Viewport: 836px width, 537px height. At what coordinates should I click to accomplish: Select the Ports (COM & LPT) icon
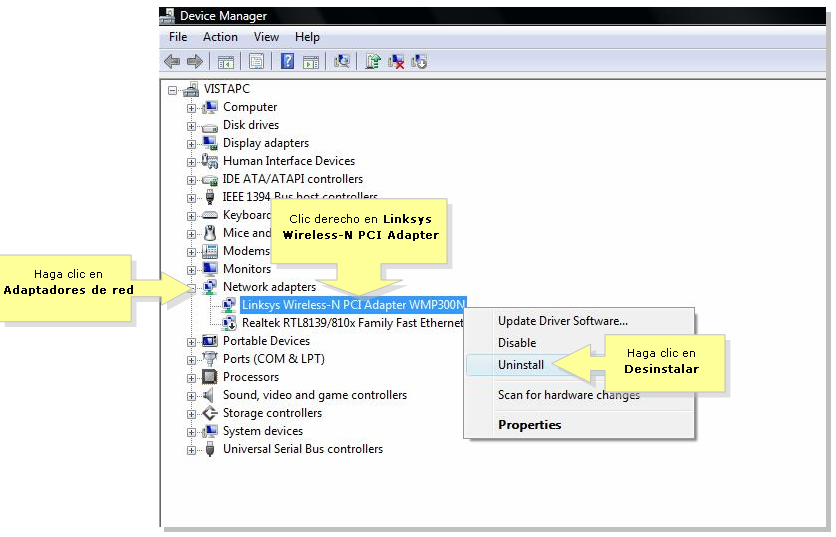pyautogui.click(x=210, y=358)
